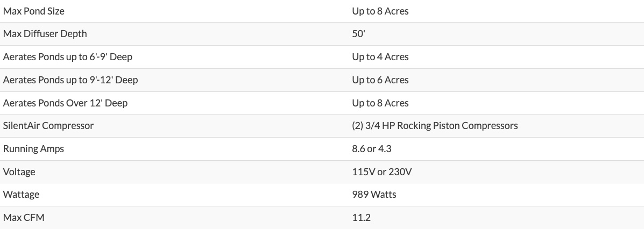644x229 pixels.
Task: Select the 989 Watts value
Action: point(374,194)
